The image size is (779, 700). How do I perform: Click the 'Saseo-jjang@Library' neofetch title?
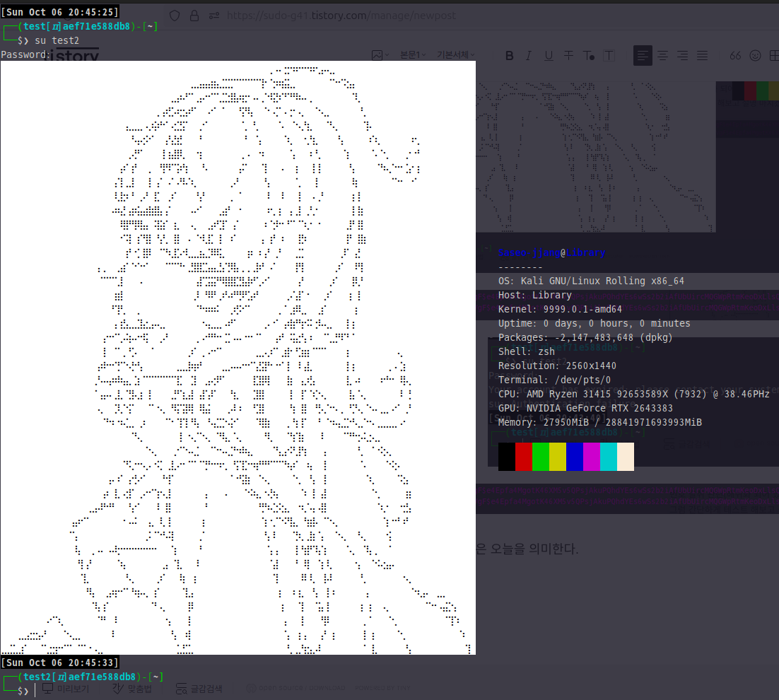552,252
